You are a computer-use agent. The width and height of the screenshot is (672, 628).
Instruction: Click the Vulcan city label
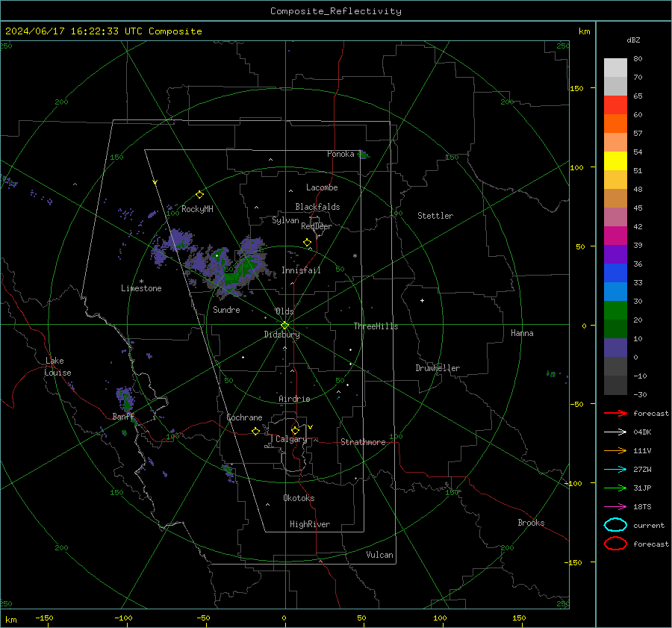[379, 555]
